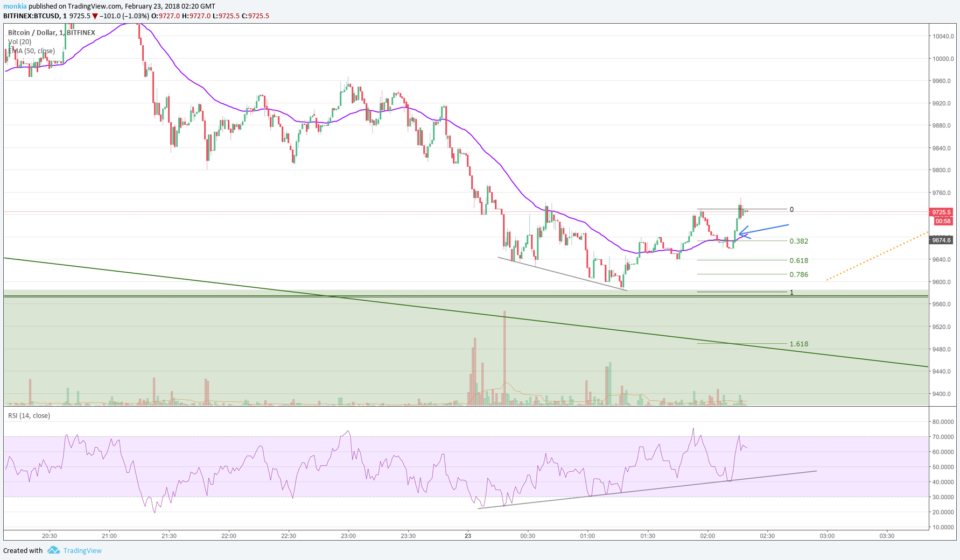Click the 30.0000 RSI axis label

tap(943, 497)
